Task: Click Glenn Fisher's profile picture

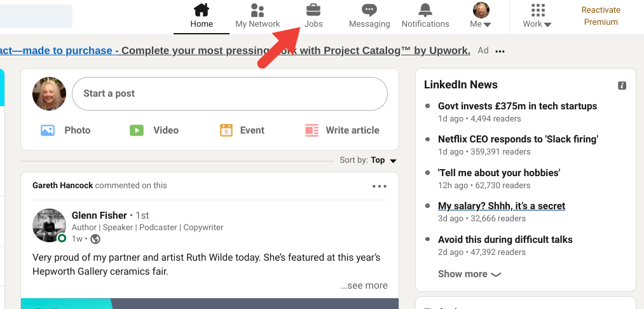Action: [x=50, y=225]
